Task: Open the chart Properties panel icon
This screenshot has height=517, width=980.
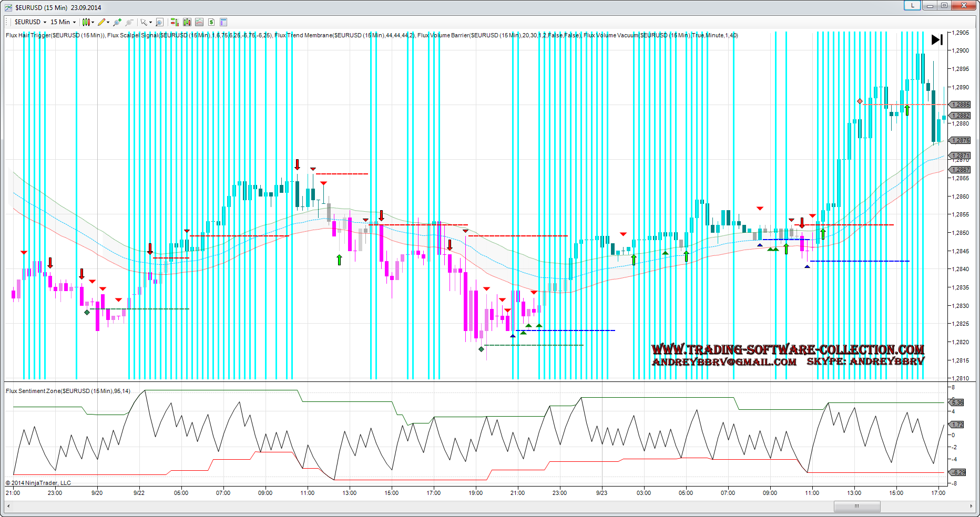Action: pyautogui.click(x=223, y=22)
